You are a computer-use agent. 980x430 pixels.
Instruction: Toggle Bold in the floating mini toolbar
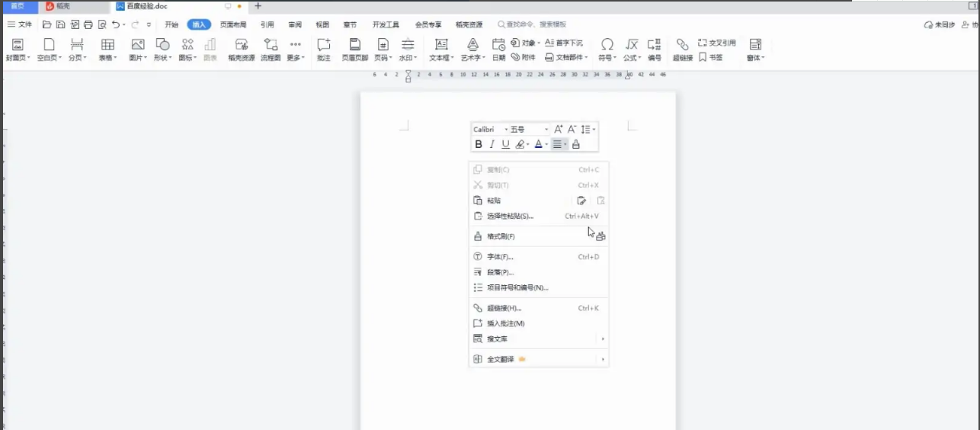pos(479,144)
